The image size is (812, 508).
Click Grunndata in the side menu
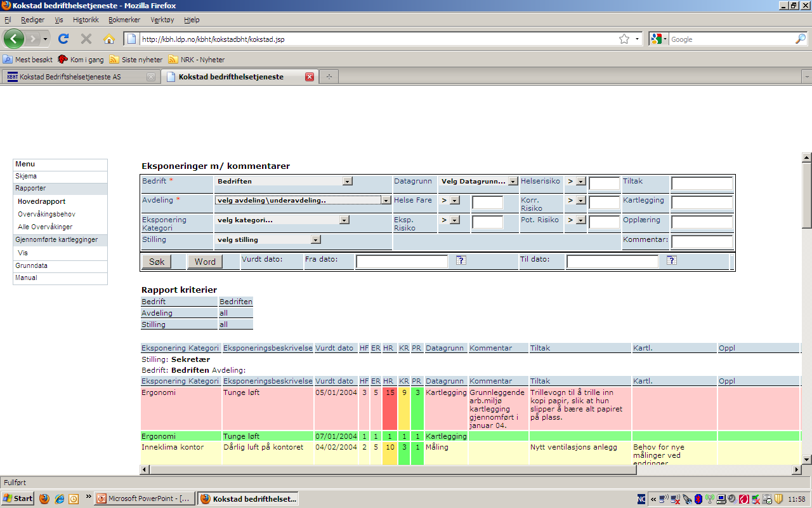click(x=60, y=266)
